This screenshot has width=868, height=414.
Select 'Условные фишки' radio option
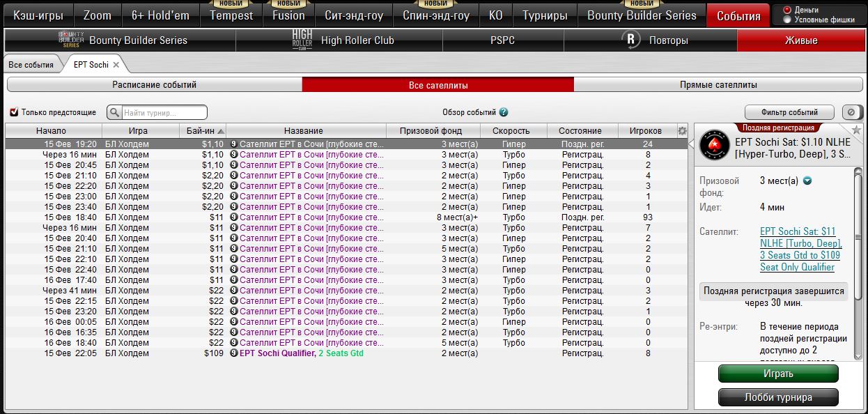787,20
